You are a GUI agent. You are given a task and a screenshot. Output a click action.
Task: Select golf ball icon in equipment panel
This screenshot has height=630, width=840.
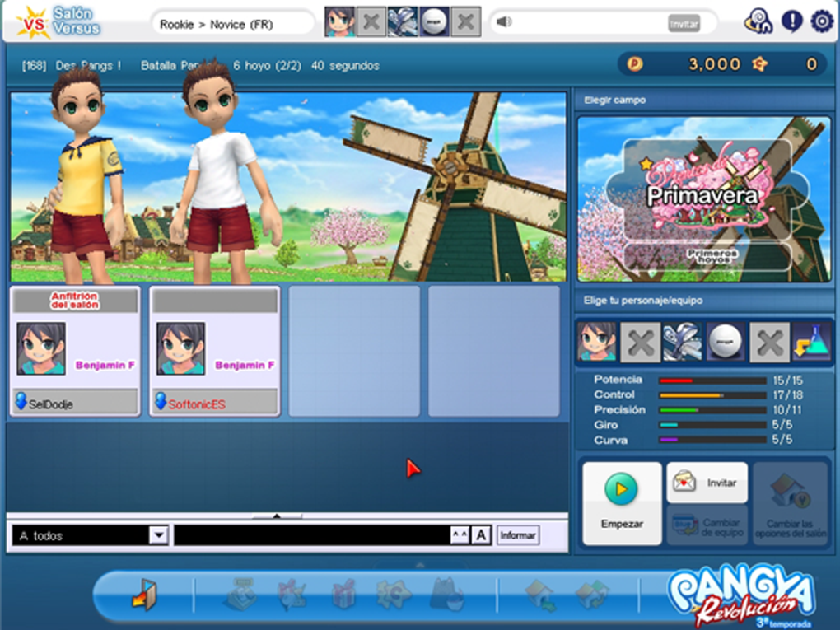725,342
